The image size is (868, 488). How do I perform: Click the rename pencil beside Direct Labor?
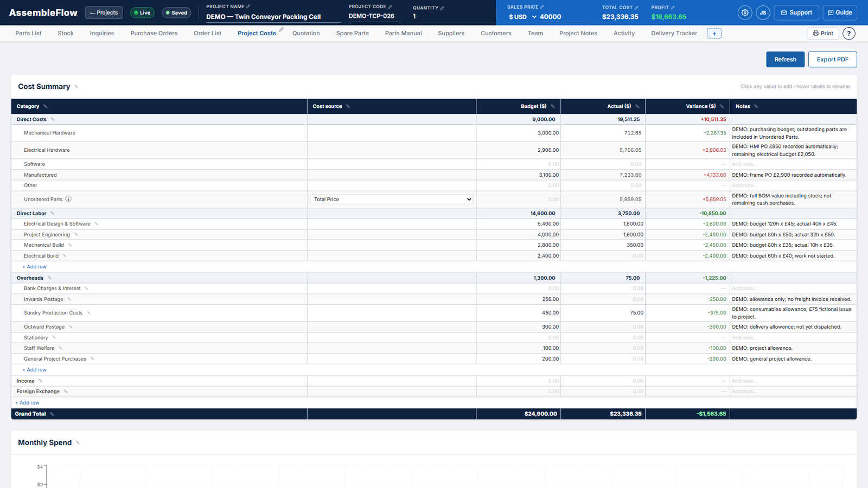[x=53, y=213]
